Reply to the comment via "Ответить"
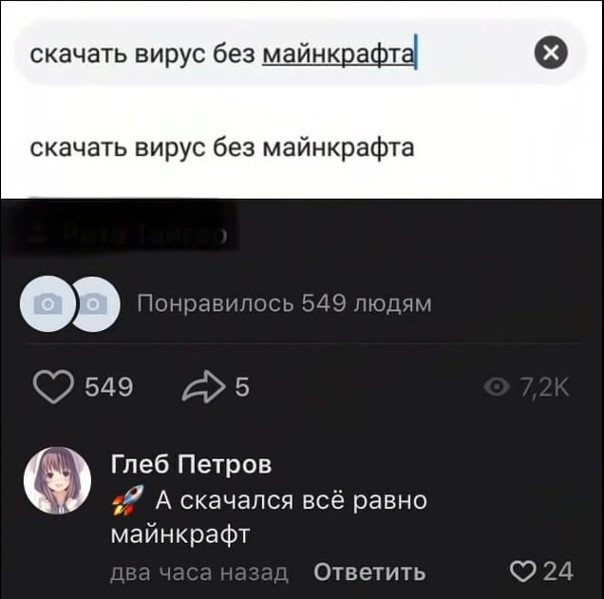 tap(370, 572)
